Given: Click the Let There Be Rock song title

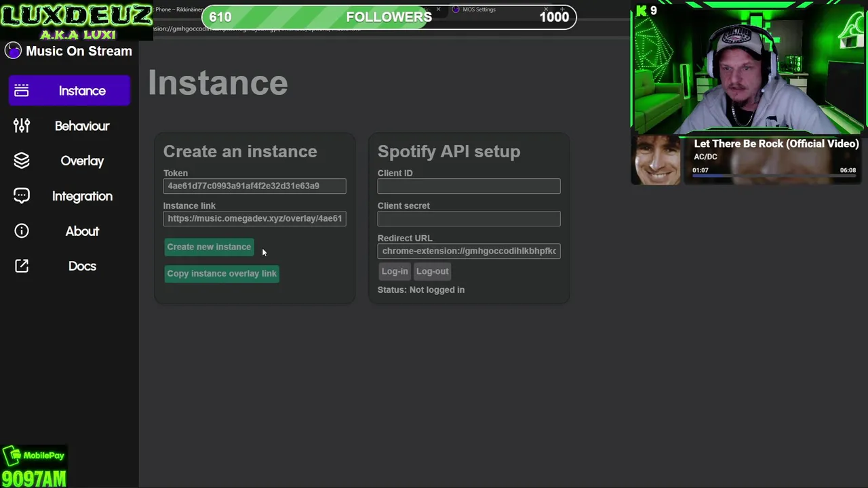Looking at the screenshot, I should tap(776, 144).
